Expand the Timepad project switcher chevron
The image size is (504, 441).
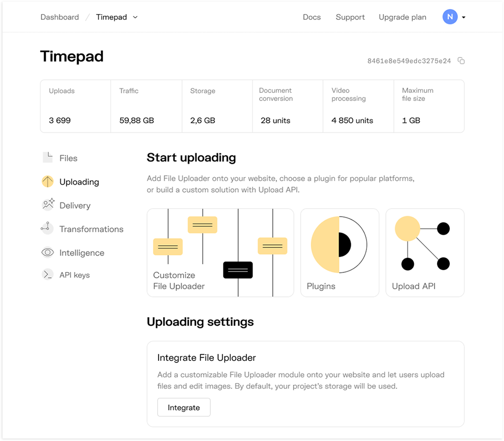point(135,17)
